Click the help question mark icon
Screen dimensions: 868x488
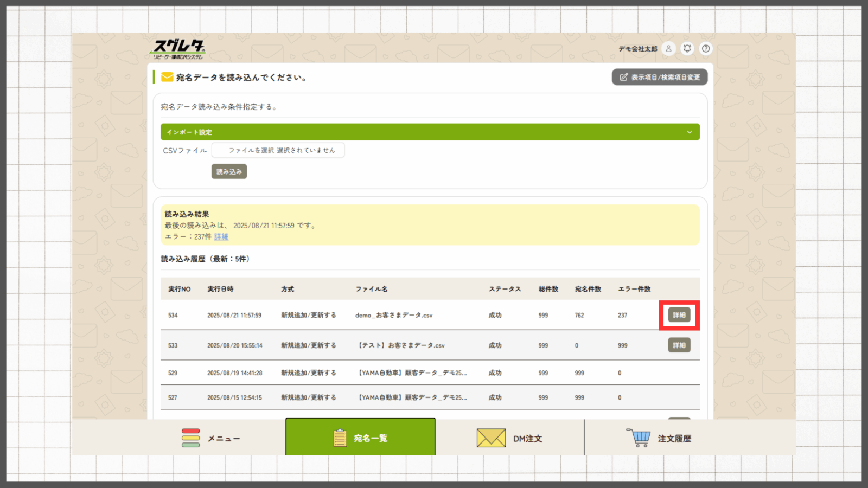pos(705,49)
